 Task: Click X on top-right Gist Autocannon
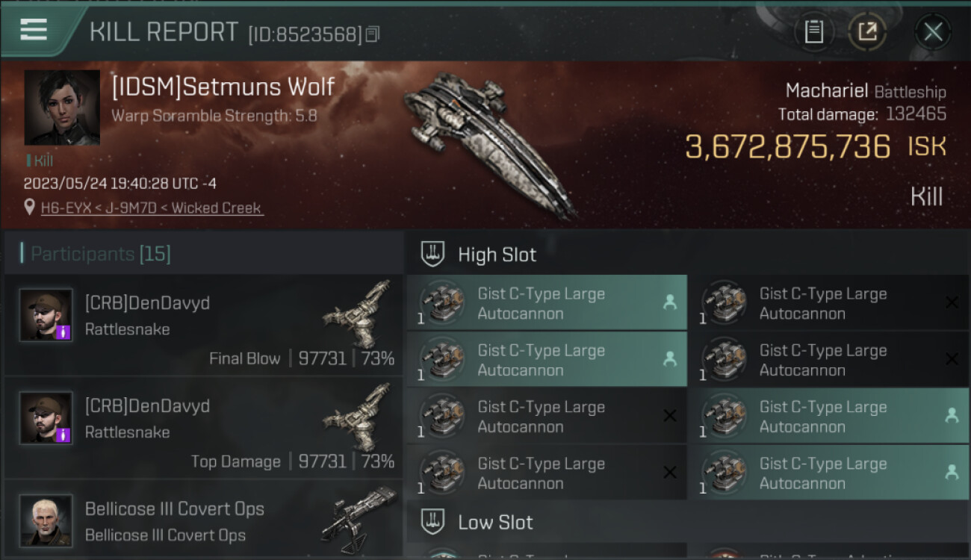coord(952,302)
